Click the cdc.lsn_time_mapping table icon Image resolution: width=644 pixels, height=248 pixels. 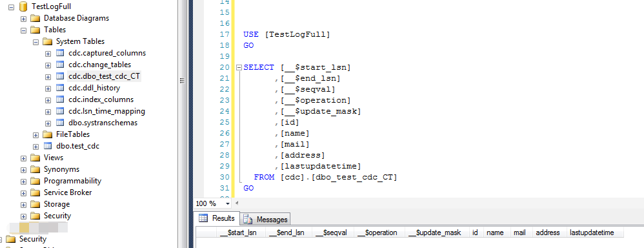(x=60, y=111)
